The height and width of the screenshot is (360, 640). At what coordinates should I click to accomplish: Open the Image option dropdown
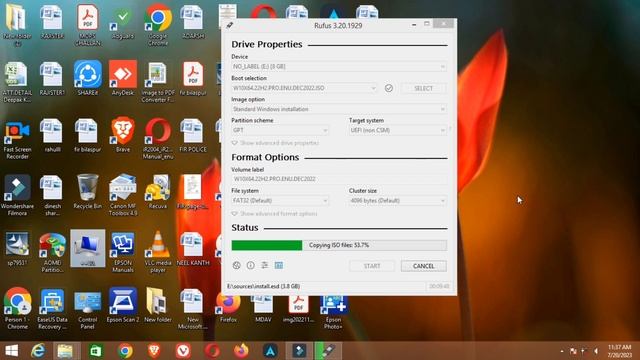(339, 109)
